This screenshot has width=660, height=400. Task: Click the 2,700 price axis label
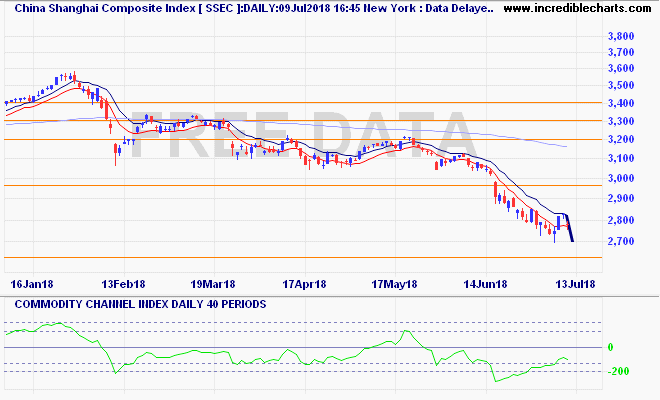pyautogui.click(x=621, y=241)
